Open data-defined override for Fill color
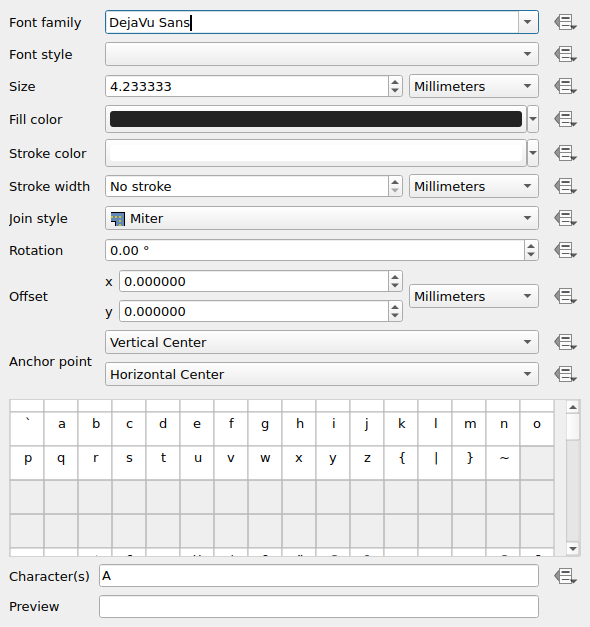Screen dimensions: 590x627 [565, 119]
